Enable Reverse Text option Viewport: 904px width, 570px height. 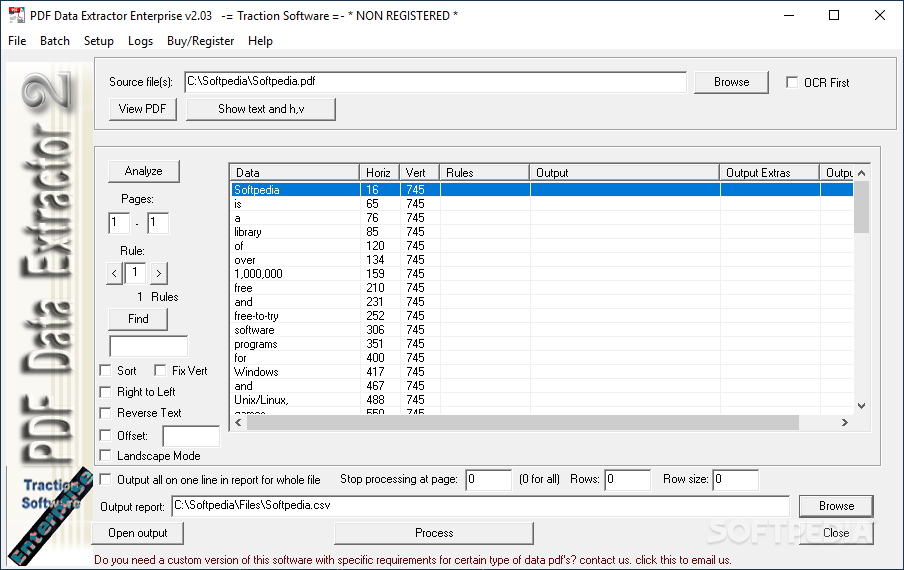click(106, 413)
